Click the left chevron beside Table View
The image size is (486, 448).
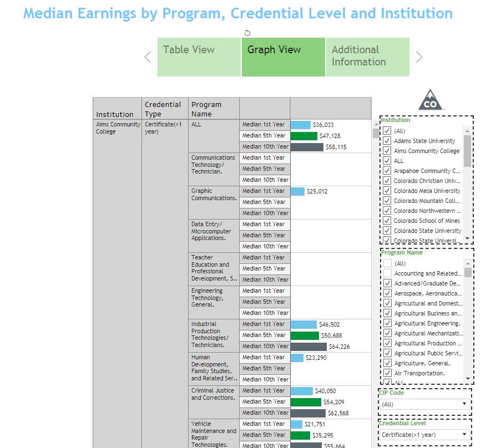point(148,57)
